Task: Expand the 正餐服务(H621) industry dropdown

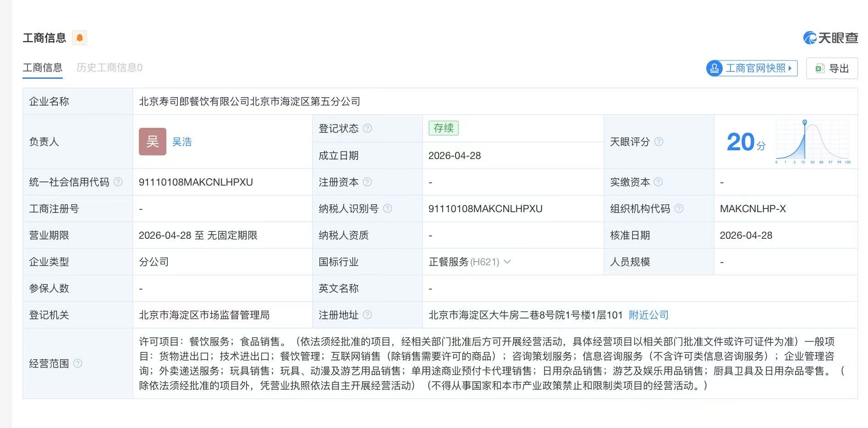Action: (x=507, y=262)
